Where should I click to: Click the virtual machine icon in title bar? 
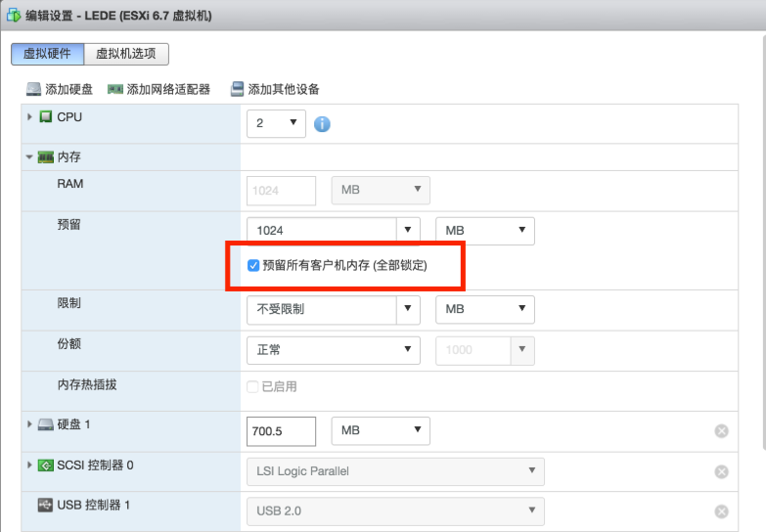pos(13,16)
